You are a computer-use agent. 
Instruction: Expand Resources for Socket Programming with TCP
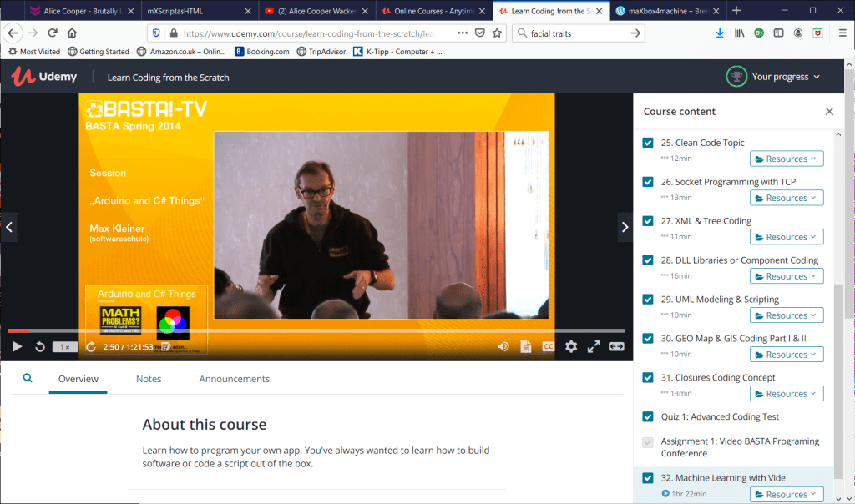coord(786,198)
